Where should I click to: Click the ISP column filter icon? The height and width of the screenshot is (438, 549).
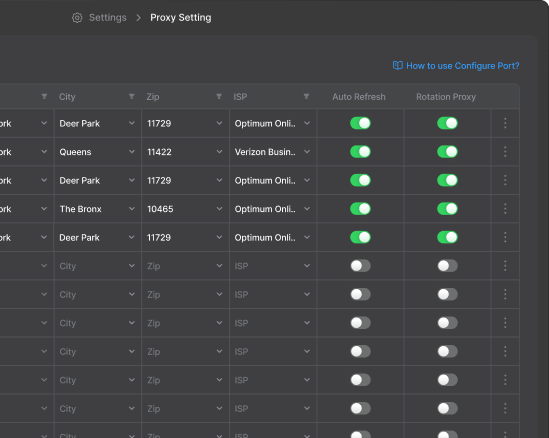tap(306, 96)
